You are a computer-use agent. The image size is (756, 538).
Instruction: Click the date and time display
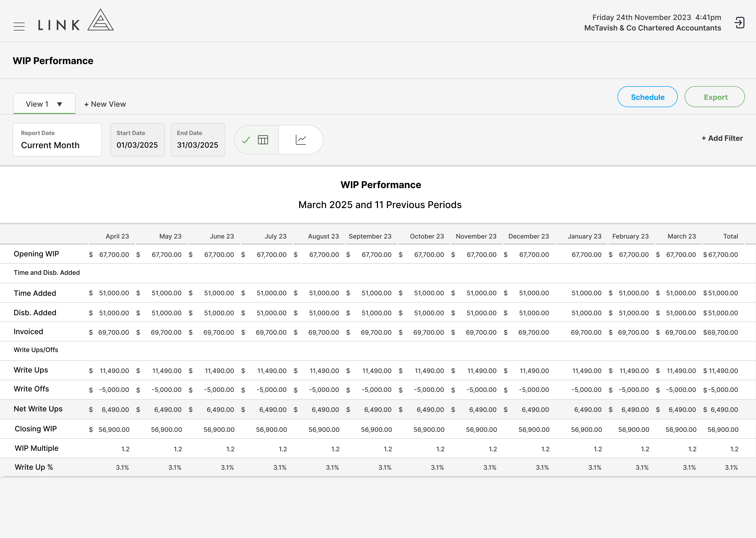click(657, 17)
